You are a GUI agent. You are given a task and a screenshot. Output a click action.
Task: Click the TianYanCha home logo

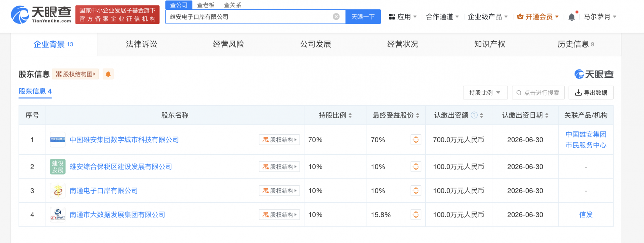coord(41,15)
